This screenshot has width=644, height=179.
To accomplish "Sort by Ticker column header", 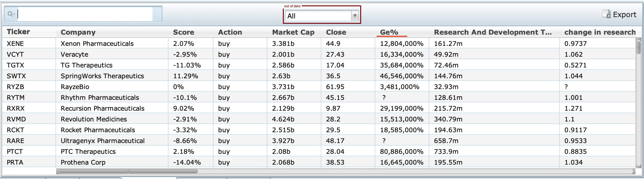I will tap(18, 32).
